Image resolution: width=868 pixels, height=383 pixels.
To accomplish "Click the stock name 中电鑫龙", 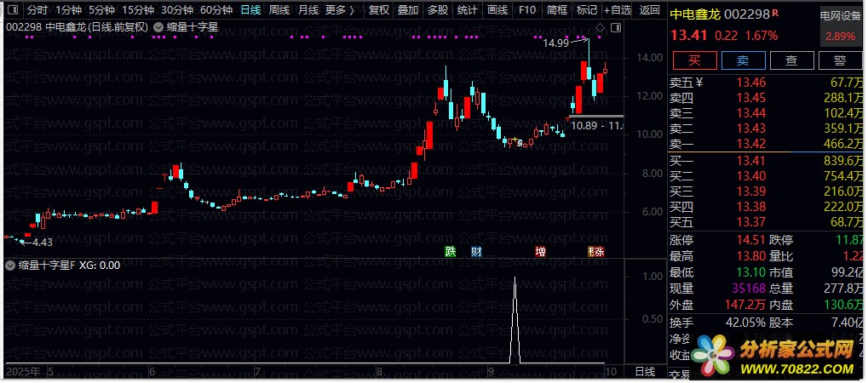I will pos(697,14).
